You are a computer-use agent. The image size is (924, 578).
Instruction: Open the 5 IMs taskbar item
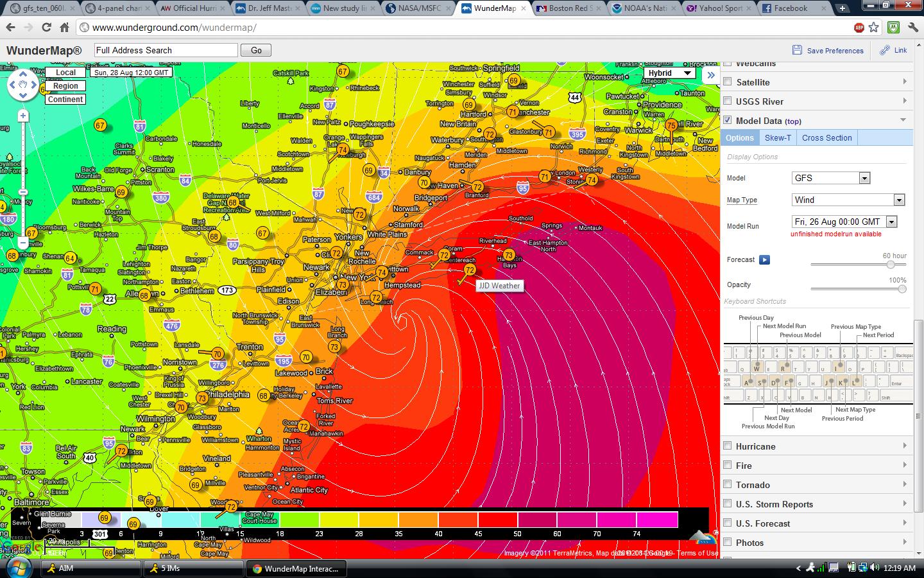tap(194, 568)
